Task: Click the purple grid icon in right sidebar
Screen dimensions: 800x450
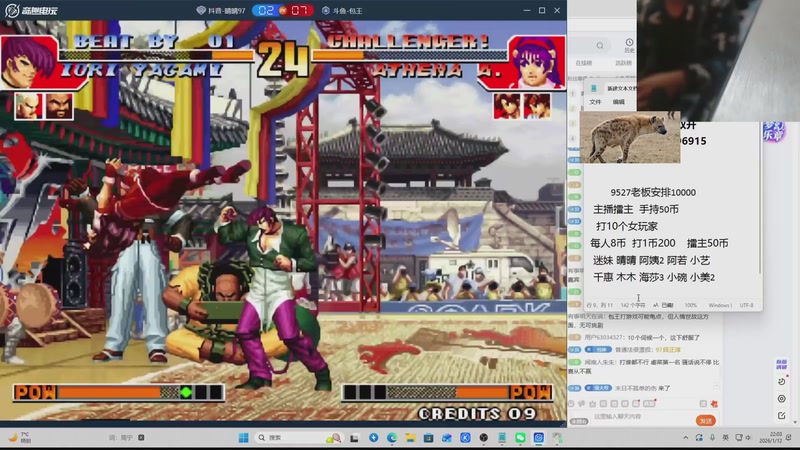Action: (781, 364)
